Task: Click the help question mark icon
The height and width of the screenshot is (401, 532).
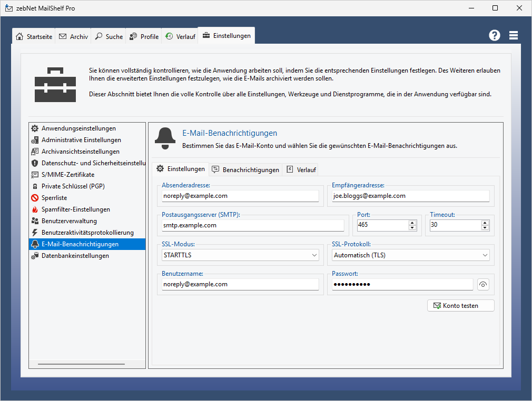Action: click(x=494, y=35)
